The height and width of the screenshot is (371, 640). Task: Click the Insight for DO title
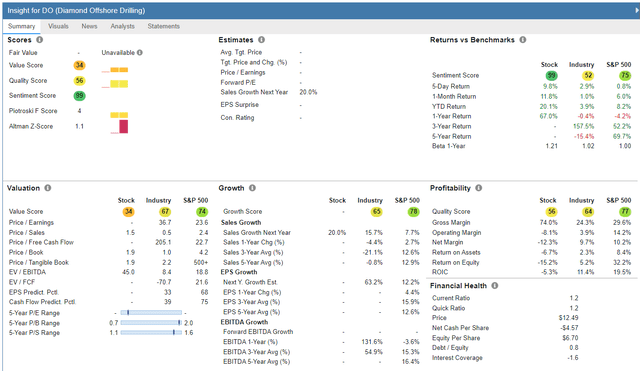click(76, 11)
